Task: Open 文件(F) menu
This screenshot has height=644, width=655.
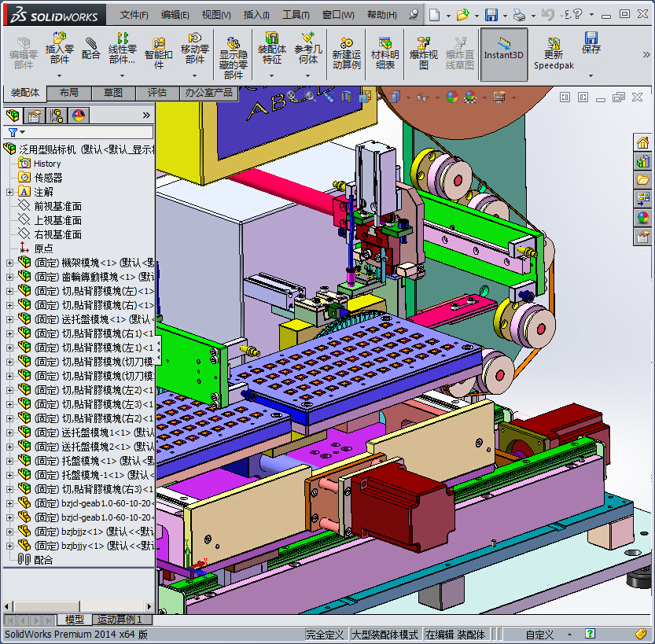Action: coord(134,15)
